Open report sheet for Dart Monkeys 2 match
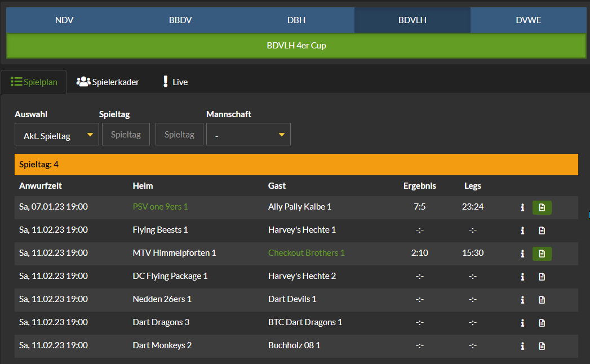 542,346
